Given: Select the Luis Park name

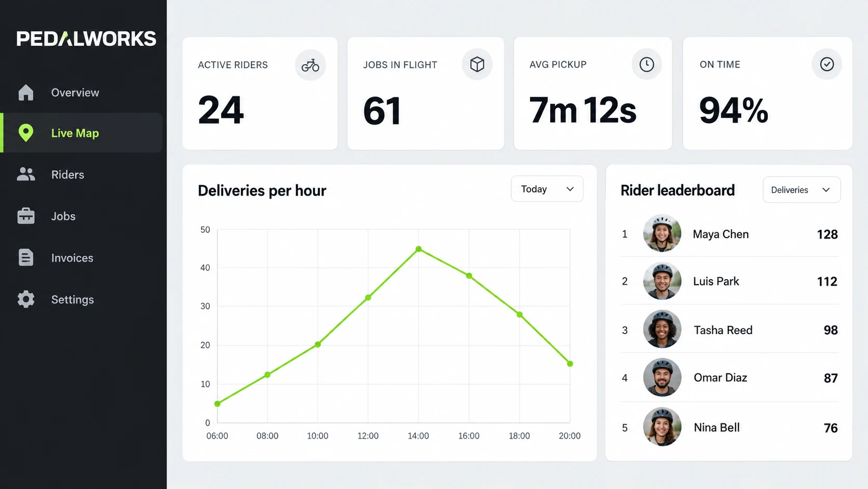Looking at the screenshot, I should coord(716,281).
